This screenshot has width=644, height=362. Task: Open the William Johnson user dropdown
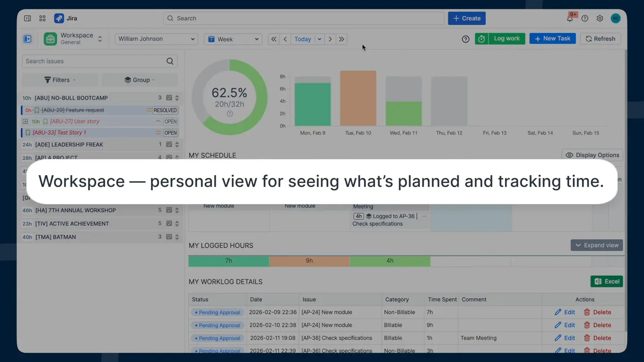156,39
